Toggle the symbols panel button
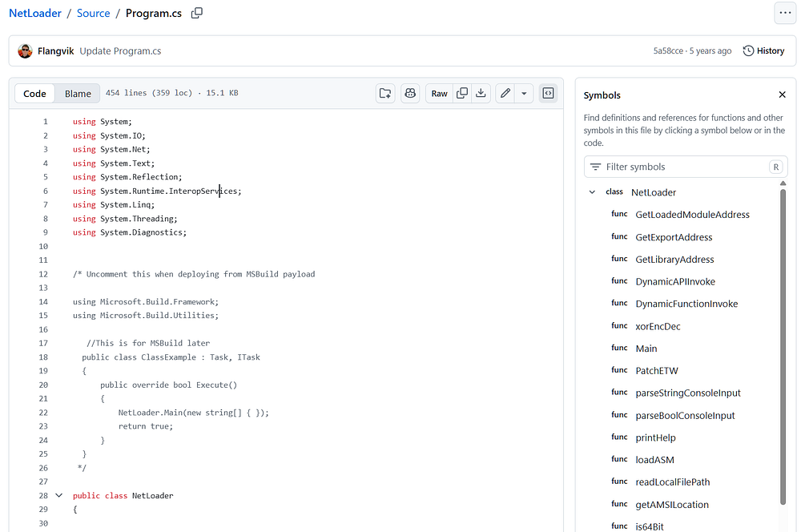This screenshot has width=801, height=532. [548, 93]
